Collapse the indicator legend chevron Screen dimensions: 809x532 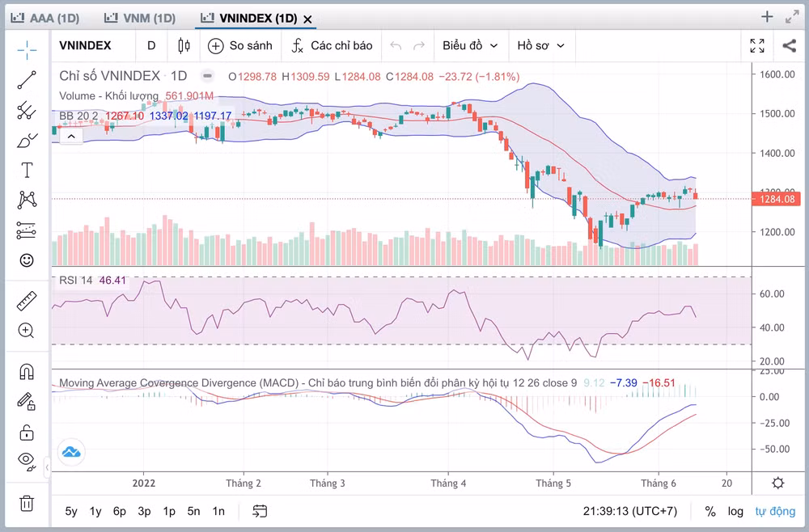click(x=71, y=137)
